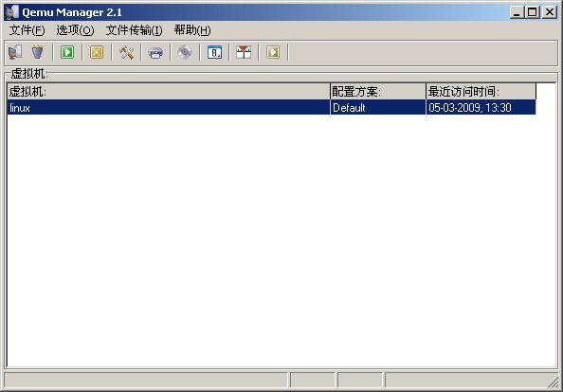Click the orange X stop icon

(97, 52)
